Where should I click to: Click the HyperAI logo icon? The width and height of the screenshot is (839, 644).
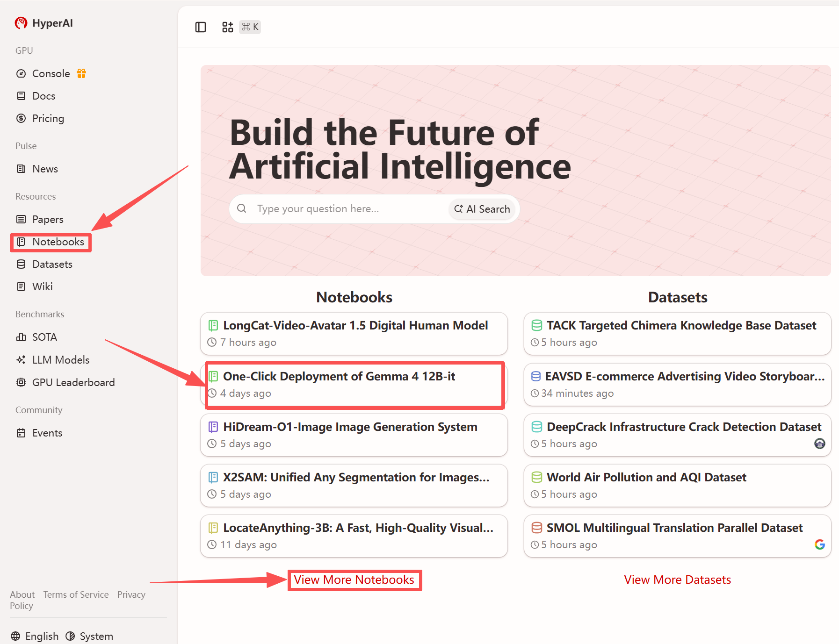click(21, 23)
